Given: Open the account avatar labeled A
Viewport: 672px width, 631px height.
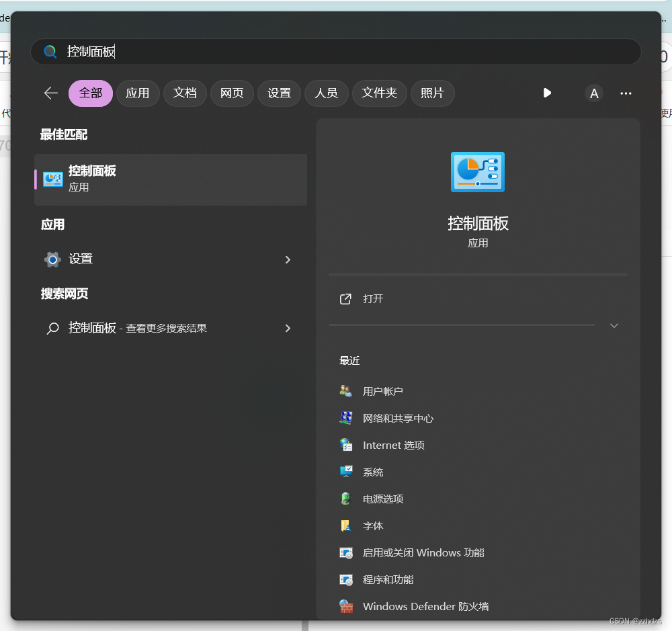Looking at the screenshot, I should [594, 93].
